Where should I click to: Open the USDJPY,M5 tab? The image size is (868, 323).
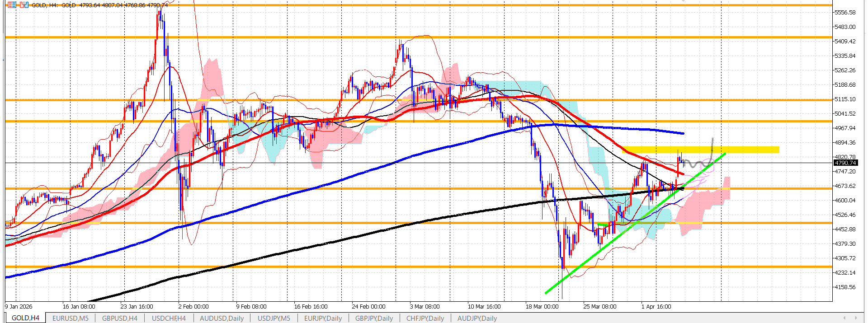(x=274, y=318)
